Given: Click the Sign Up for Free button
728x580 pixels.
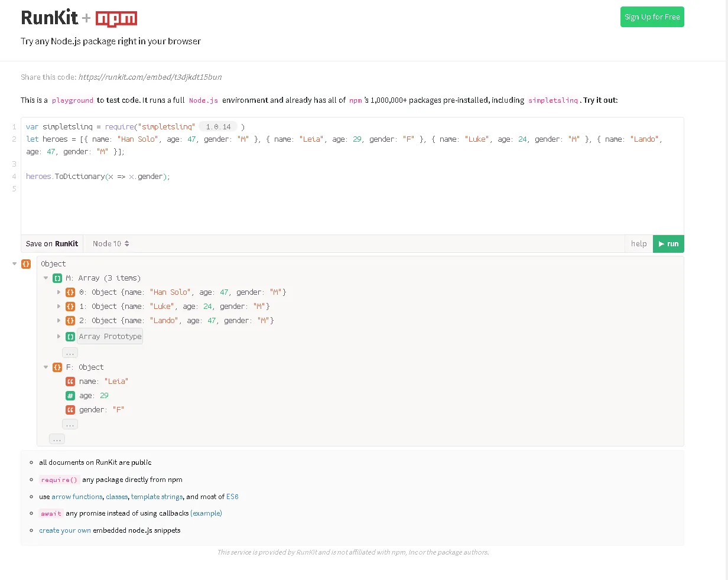Looking at the screenshot, I should (652, 17).
